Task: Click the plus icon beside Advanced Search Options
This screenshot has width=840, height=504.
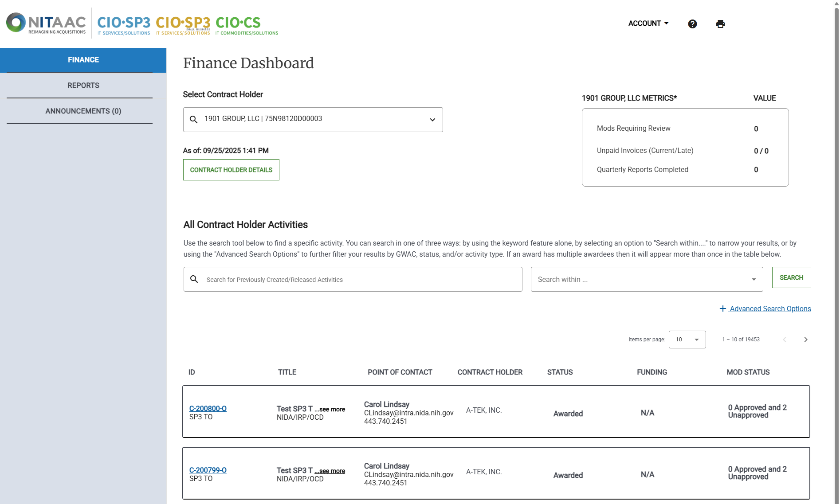Action: tap(723, 309)
